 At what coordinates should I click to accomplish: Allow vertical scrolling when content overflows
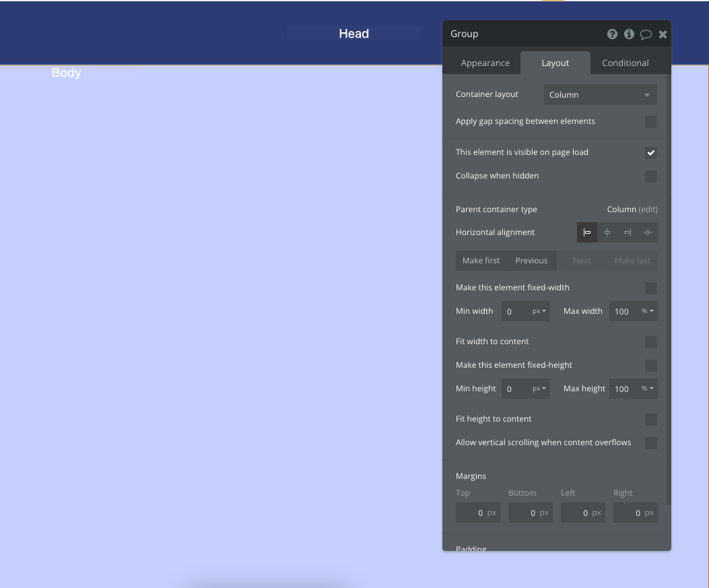(650, 443)
